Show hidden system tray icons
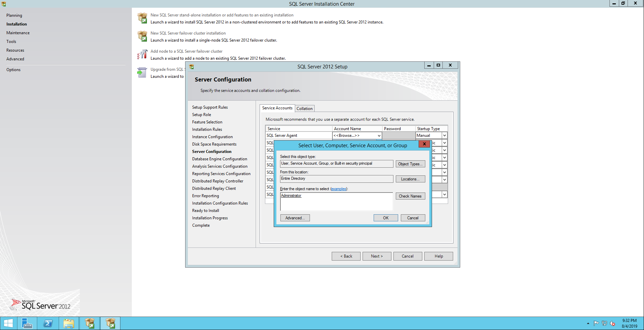 pyautogui.click(x=588, y=324)
